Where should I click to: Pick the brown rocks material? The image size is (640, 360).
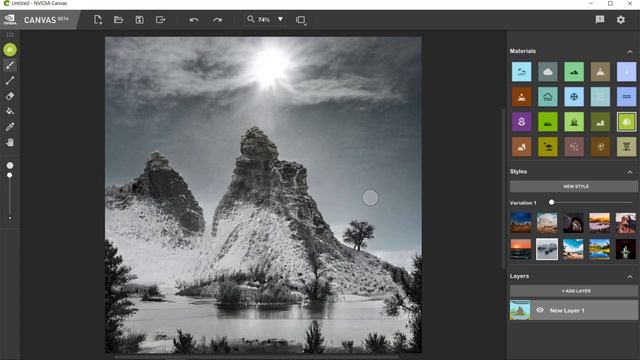pyautogui.click(x=522, y=147)
